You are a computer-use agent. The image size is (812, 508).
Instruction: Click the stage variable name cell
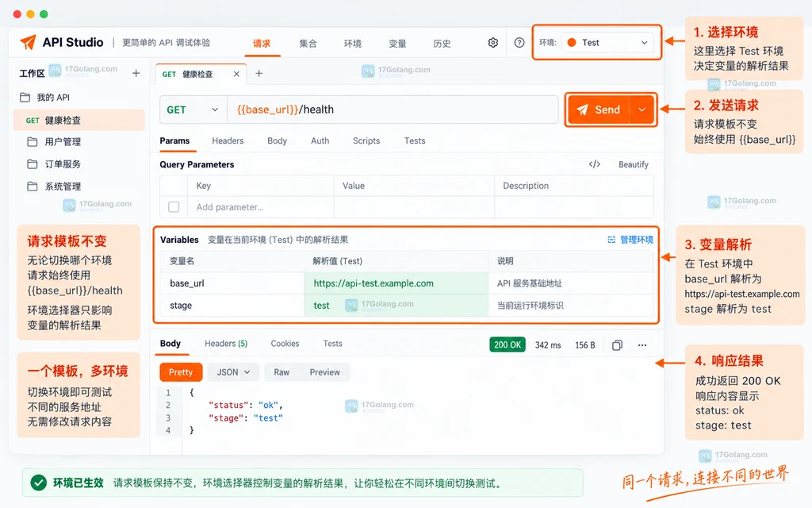pos(232,306)
